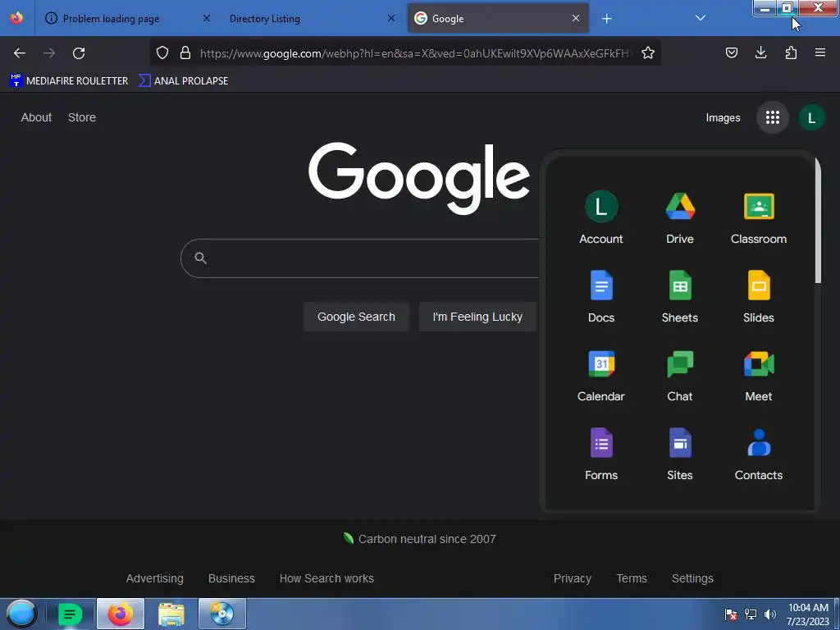840x630 pixels.
Task: Open the Images link
Action: coord(723,118)
